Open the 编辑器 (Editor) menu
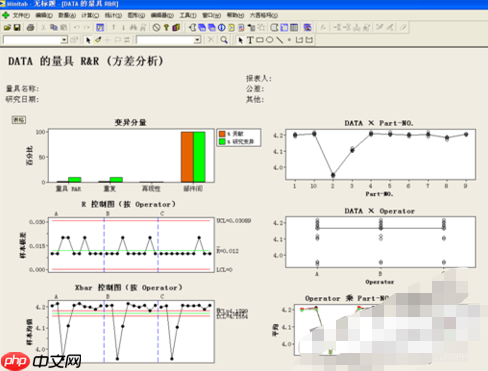Viewport: 488px width, 371px height. (162, 15)
